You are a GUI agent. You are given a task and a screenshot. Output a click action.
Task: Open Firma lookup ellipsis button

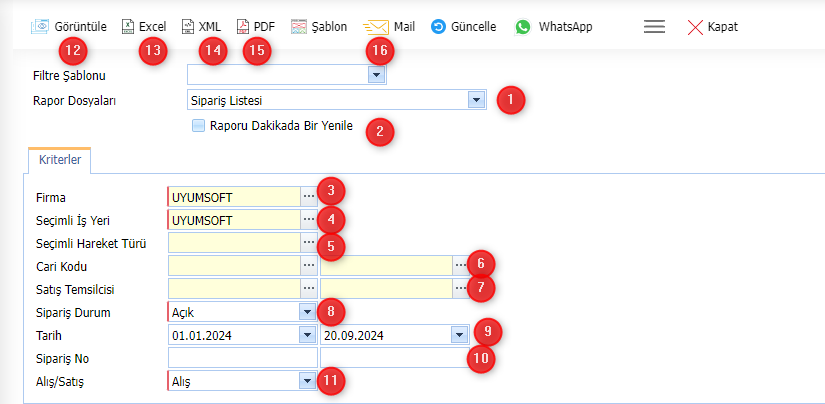pyautogui.click(x=309, y=196)
